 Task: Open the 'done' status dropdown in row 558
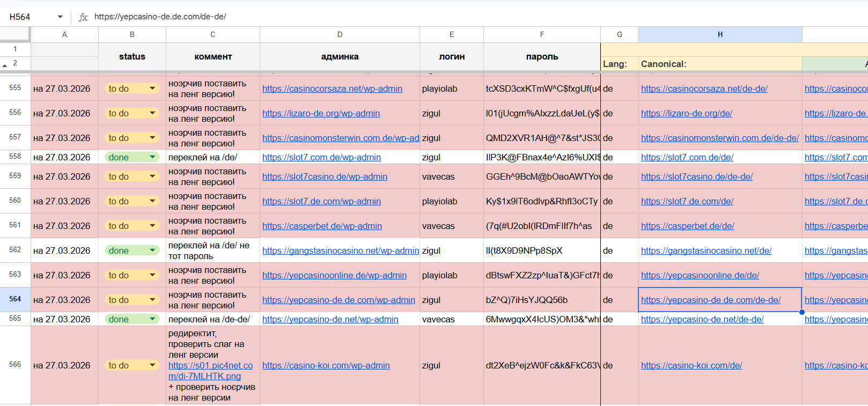tap(152, 157)
